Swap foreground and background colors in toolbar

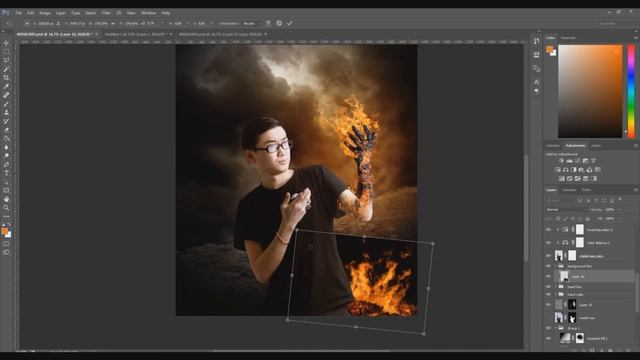tap(9, 224)
